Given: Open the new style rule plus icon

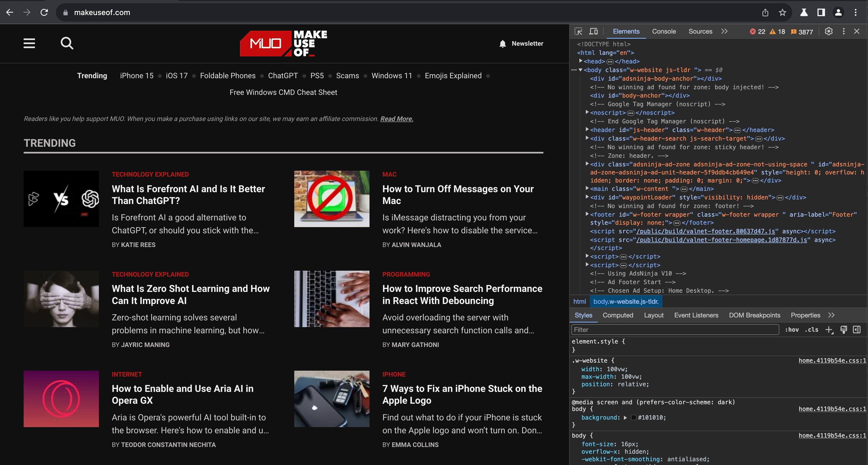Looking at the screenshot, I should pyautogui.click(x=829, y=330).
